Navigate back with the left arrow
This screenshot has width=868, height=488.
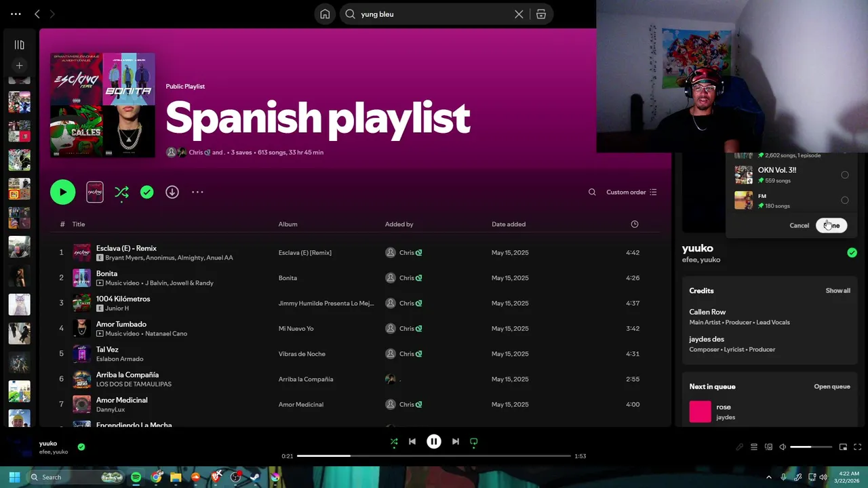[37, 14]
